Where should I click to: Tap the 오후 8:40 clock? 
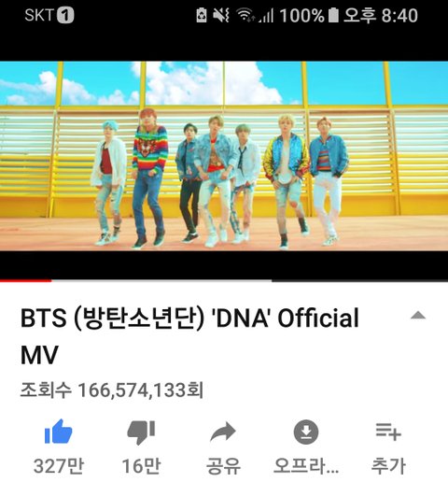(x=381, y=15)
